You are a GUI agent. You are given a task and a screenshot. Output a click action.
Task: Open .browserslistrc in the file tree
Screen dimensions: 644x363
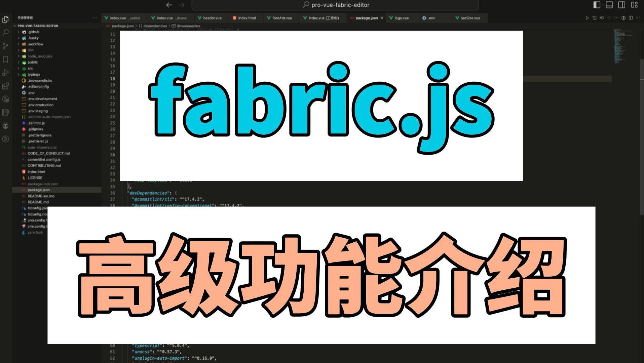[x=40, y=81]
